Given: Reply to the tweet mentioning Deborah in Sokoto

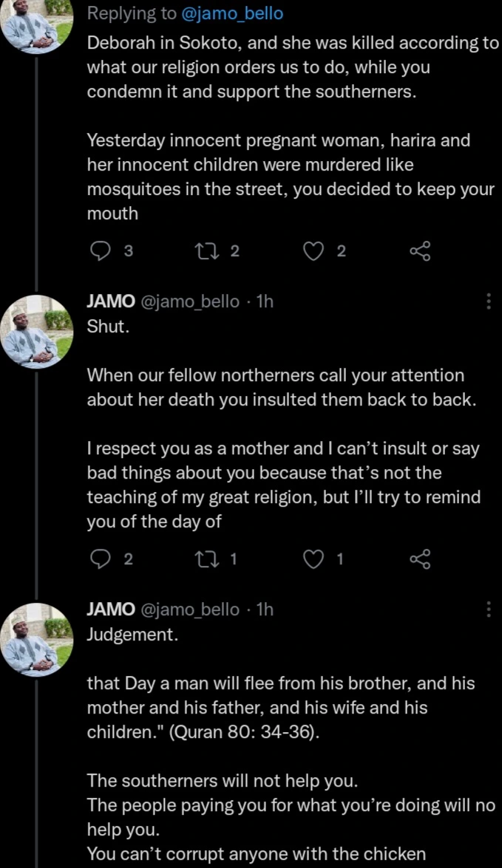Looking at the screenshot, I should point(100,252).
